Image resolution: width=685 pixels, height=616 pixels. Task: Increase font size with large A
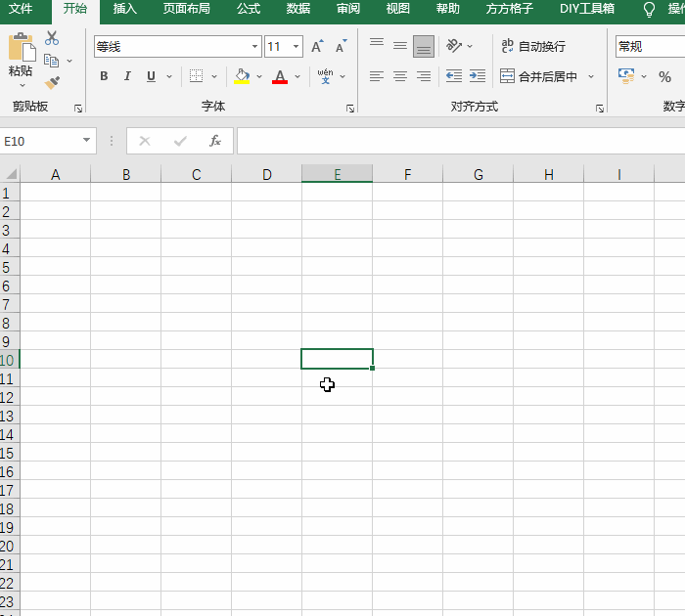tap(317, 46)
